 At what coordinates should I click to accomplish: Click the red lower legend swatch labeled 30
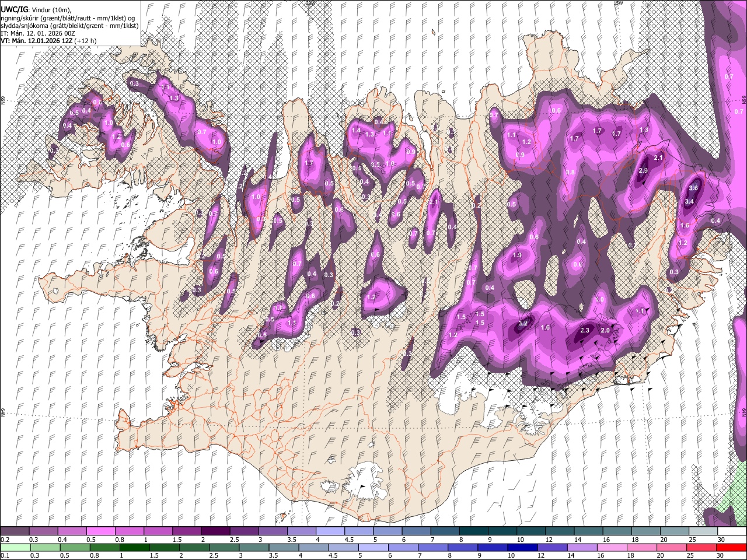point(731,547)
